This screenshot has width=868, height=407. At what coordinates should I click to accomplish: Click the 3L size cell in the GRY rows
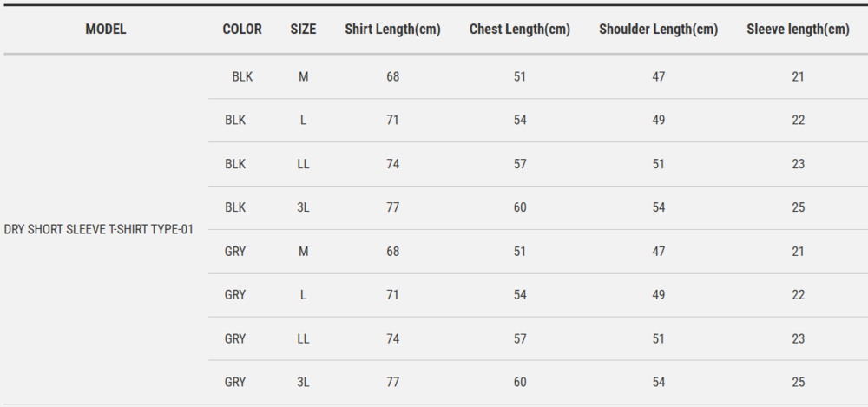(x=303, y=382)
